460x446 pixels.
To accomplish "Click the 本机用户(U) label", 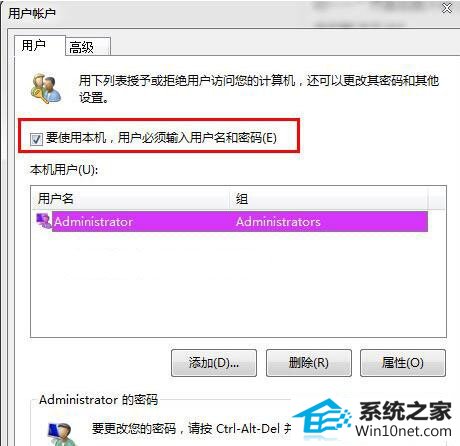I will tap(64, 170).
